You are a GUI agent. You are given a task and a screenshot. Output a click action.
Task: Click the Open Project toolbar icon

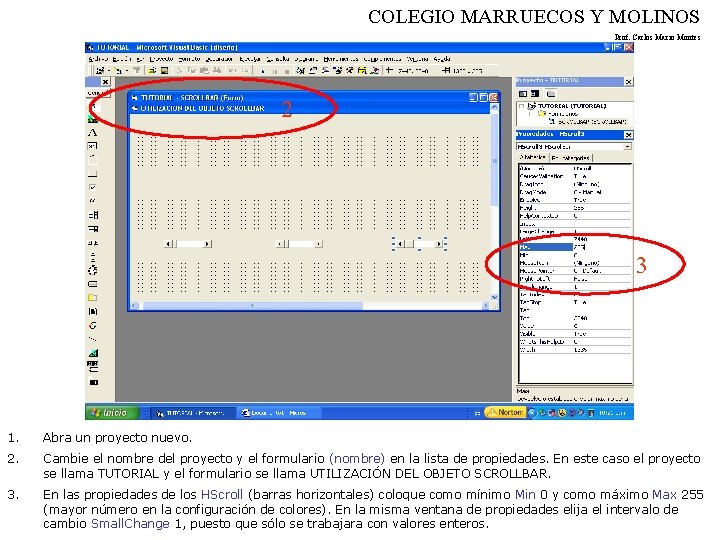(152, 70)
